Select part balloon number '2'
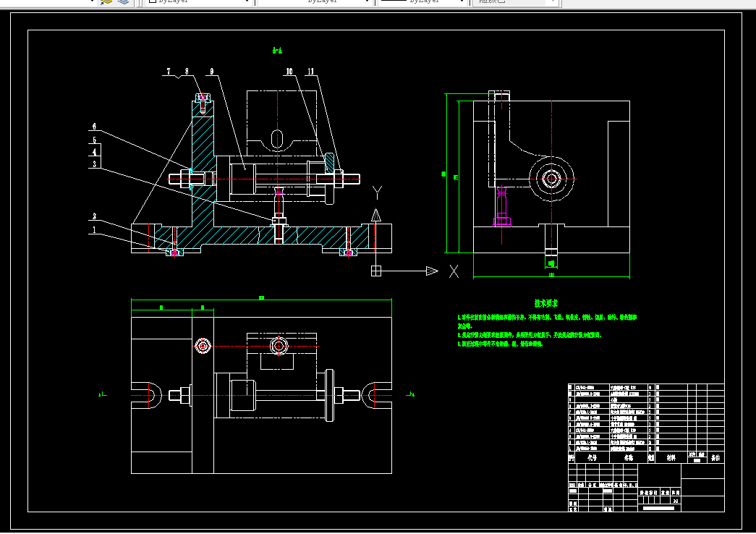 95,216
